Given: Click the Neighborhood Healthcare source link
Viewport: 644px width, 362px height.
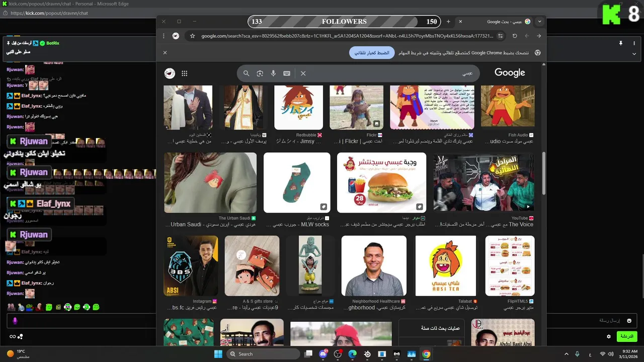Looking at the screenshot, I should click(376, 301).
